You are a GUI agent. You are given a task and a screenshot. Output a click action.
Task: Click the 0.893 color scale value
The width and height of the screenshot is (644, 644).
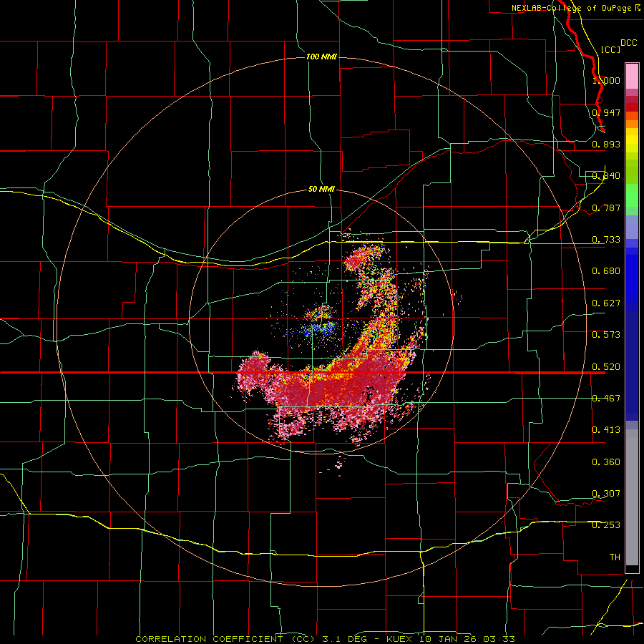[606, 144]
